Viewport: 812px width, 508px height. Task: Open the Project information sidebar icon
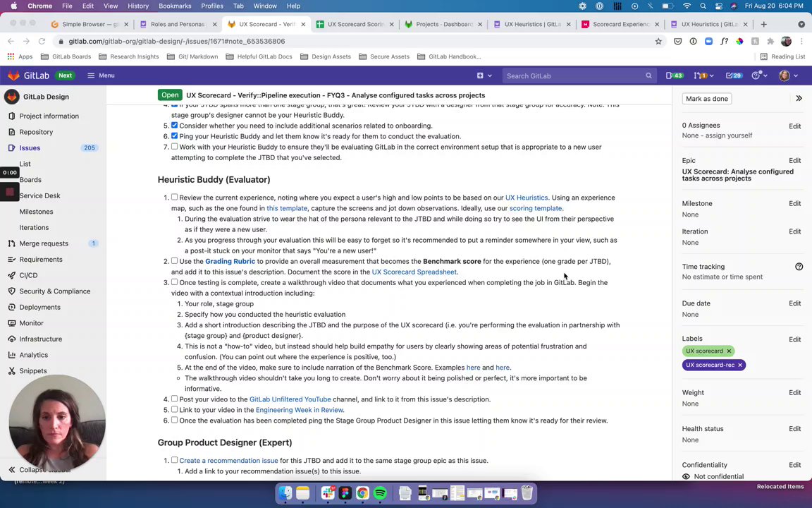click(x=11, y=116)
